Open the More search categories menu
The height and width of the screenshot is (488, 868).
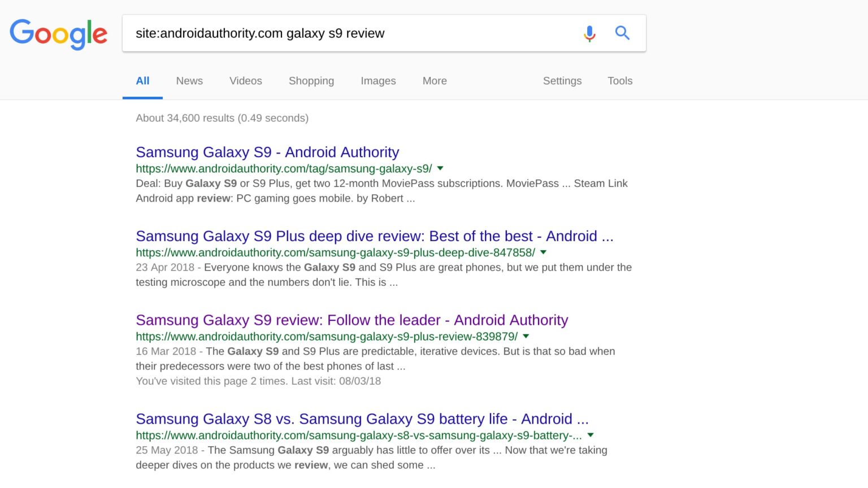point(434,81)
